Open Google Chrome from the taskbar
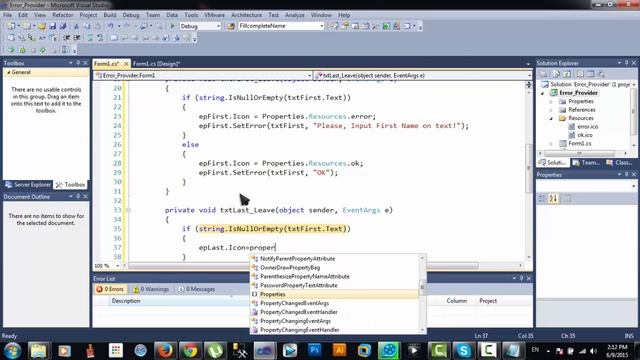This screenshot has height=360, width=640. tap(190, 350)
